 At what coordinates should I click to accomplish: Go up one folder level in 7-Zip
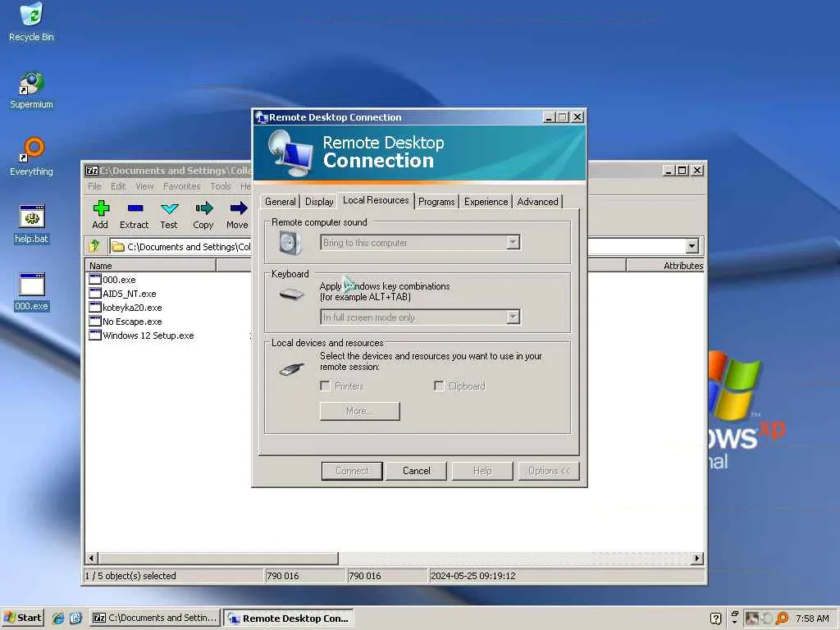click(95, 246)
